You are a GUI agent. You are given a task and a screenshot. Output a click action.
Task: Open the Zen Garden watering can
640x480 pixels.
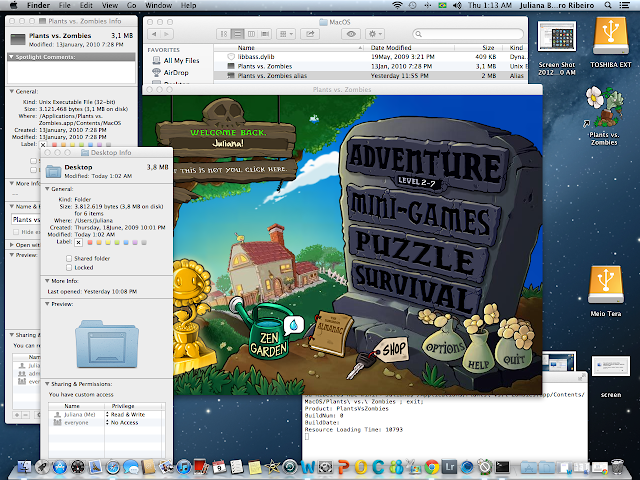(x=267, y=334)
